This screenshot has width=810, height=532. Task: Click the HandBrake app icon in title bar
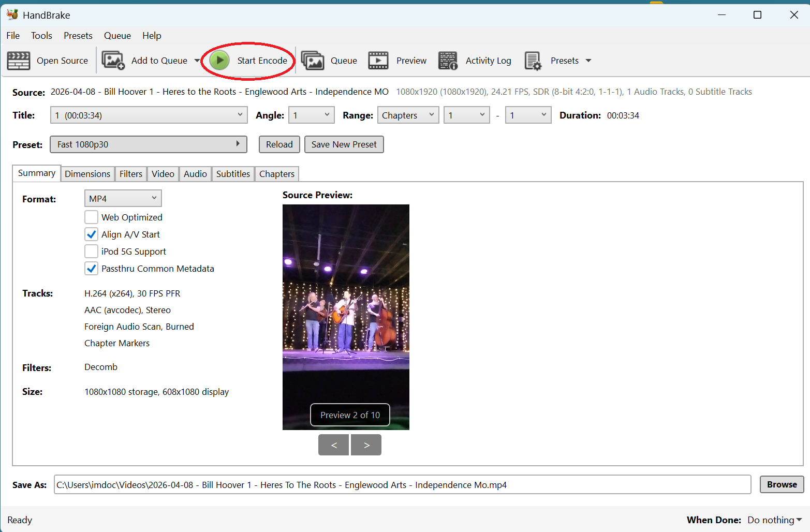(12, 14)
